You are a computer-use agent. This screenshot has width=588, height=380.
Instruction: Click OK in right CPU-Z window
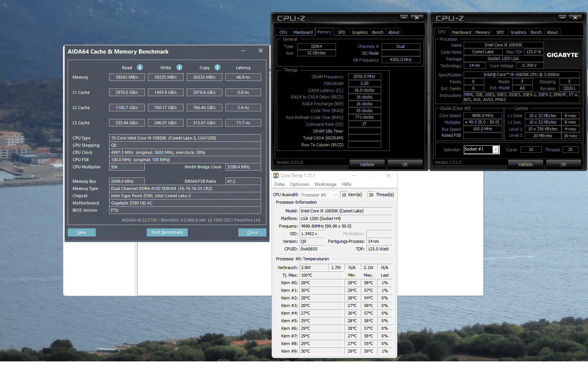(563, 165)
